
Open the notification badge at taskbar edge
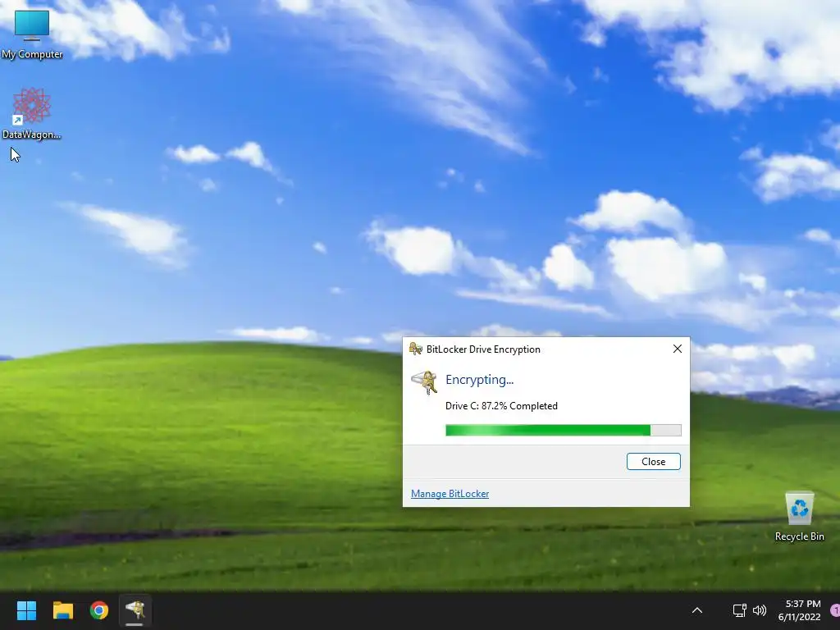(x=835, y=610)
